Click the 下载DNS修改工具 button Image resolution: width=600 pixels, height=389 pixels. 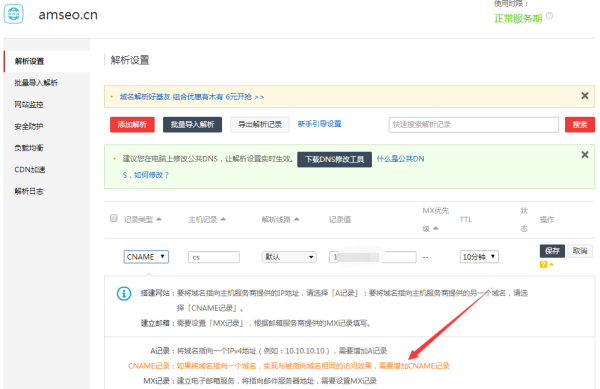(x=334, y=159)
